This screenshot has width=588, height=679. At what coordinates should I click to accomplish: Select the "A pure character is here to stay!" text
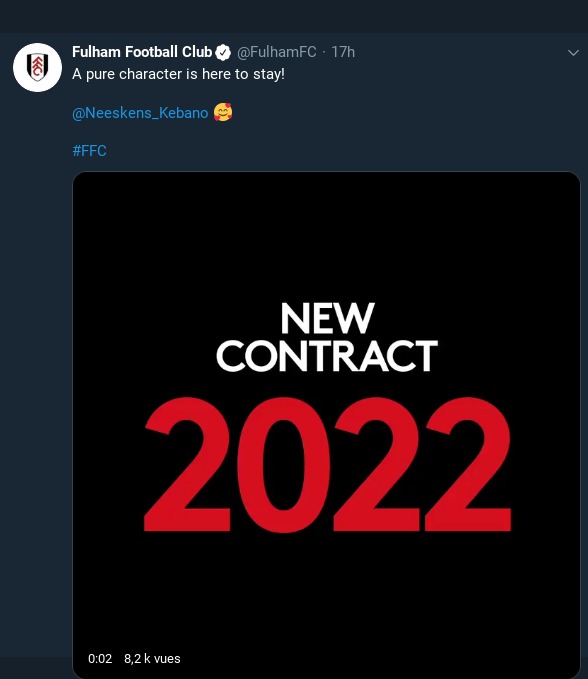pos(178,74)
